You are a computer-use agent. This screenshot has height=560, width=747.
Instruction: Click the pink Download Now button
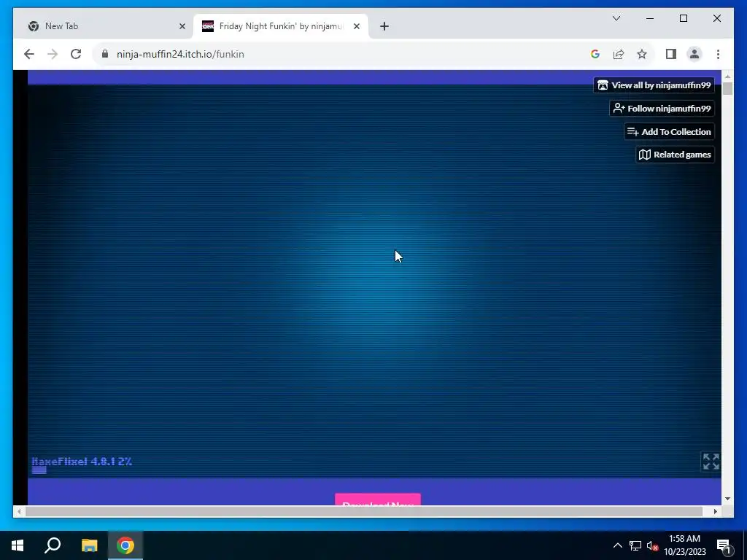[378, 499]
